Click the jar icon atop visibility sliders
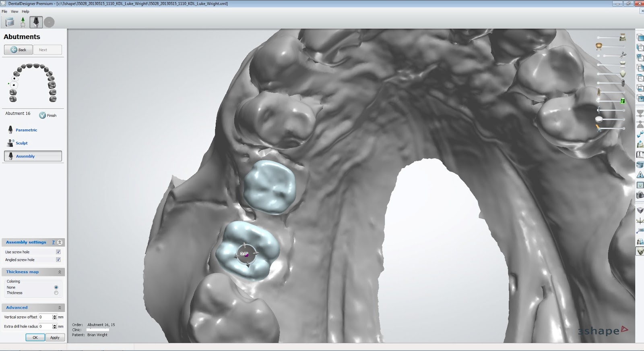644x351 pixels. (623, 37)
